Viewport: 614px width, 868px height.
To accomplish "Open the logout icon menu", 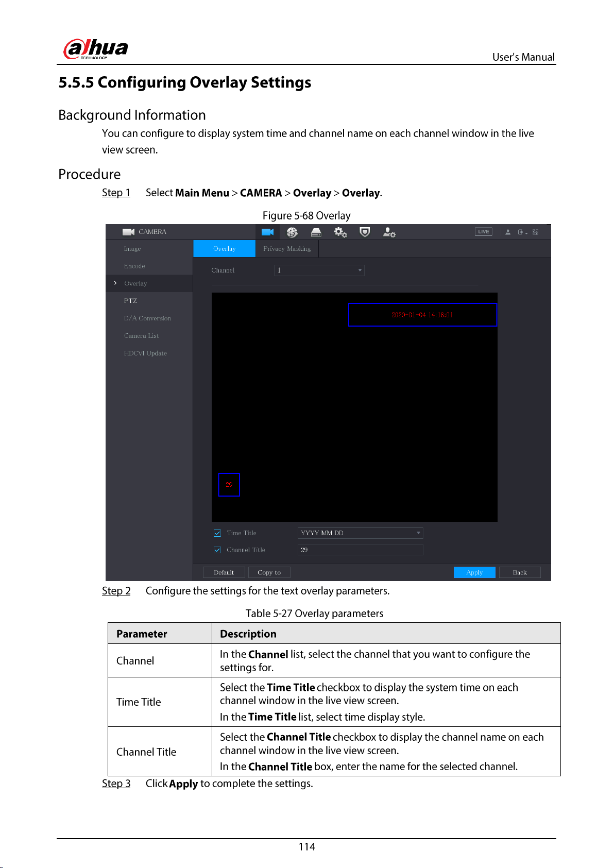I will 522,232.
